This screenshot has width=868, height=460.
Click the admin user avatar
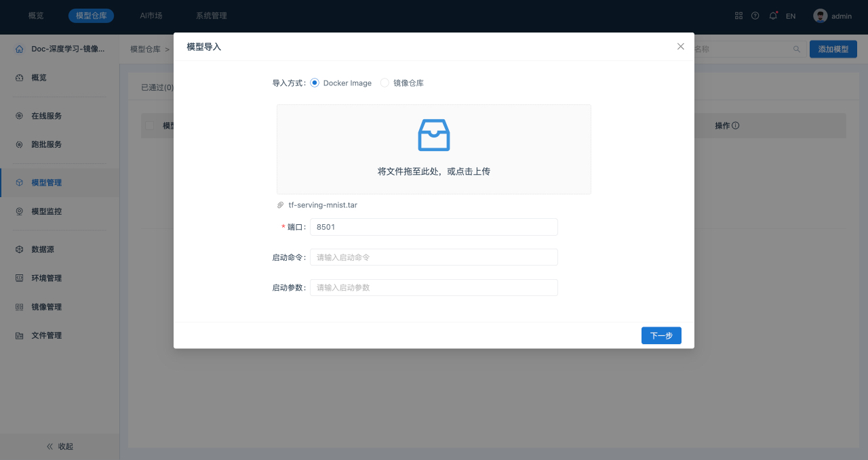(820, 16)
